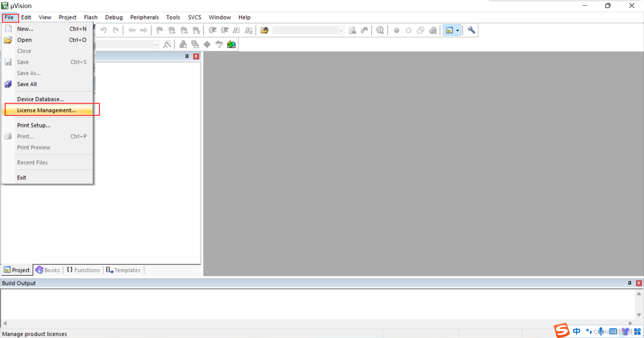This screenshot has height=338, width=644.
Task: Click Build Output scroll up arrow
Action: point(639,294)
